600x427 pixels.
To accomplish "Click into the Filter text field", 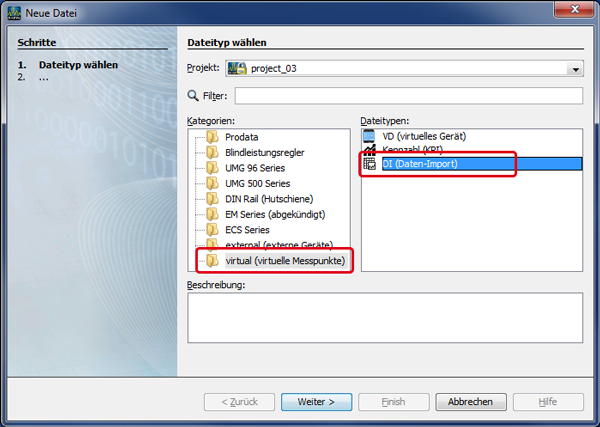I will (408, 96).
